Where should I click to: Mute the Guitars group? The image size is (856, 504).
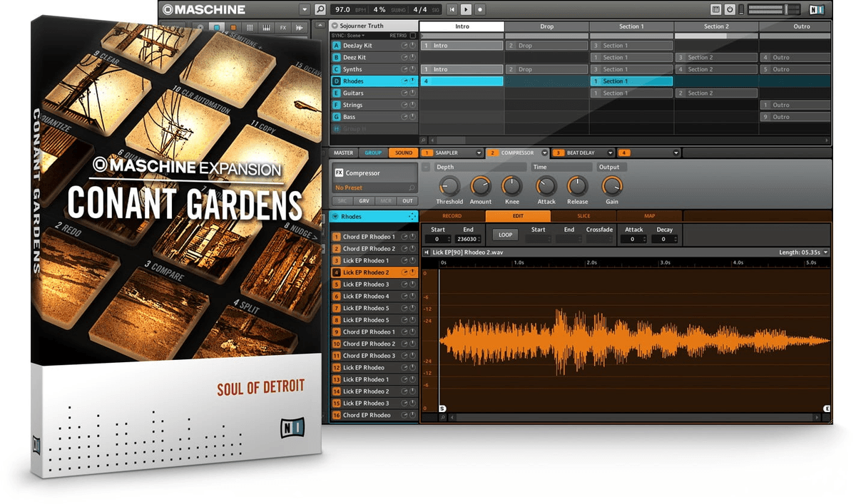405,93
